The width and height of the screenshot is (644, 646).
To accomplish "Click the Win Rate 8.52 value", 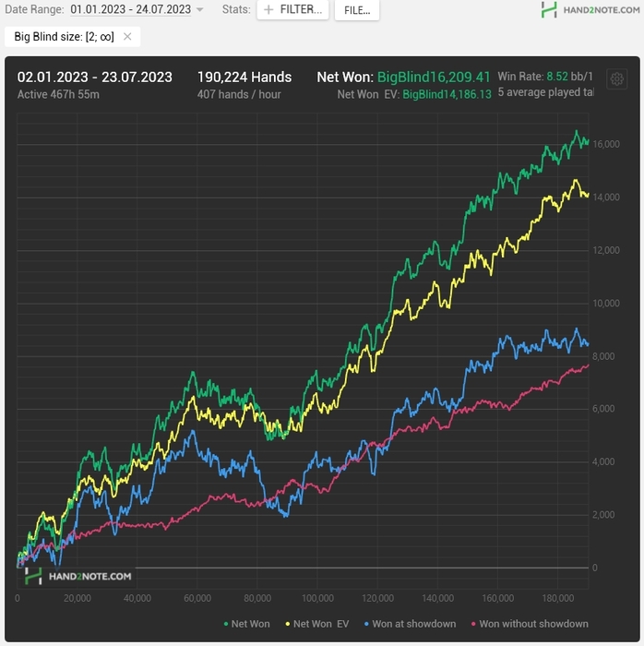I will pos(556,77).
